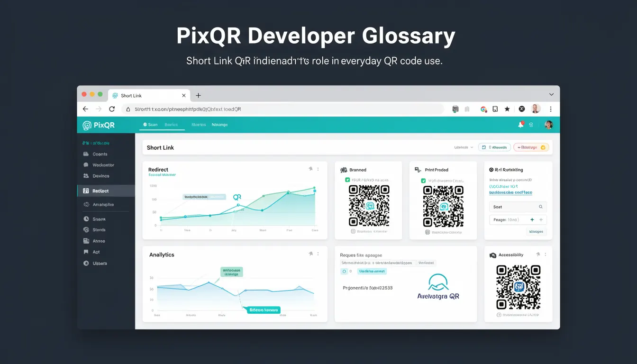Switch to the Scan tab in the header

coord(150,125)
